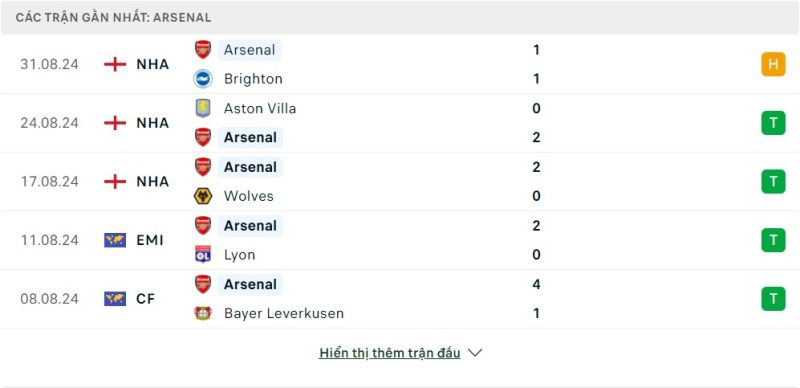
Task: Expand more matches via the chevron arrow
Action: (x=475, y=353)
